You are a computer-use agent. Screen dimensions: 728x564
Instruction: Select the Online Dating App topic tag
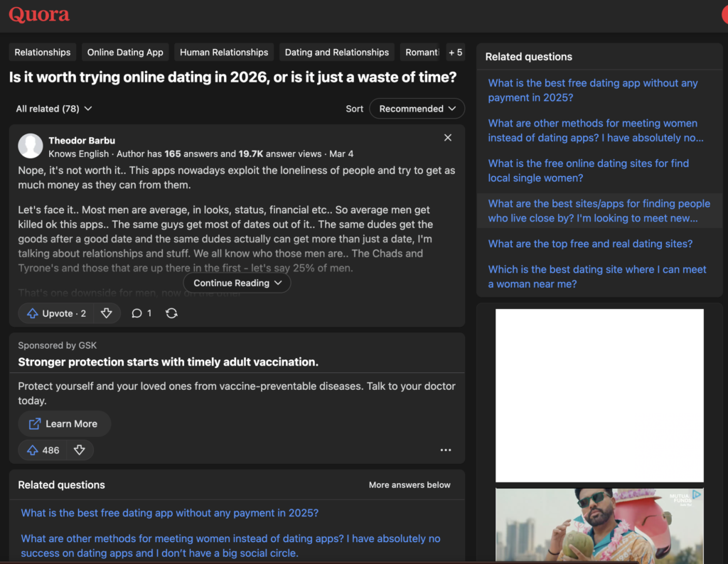point(125,53)
